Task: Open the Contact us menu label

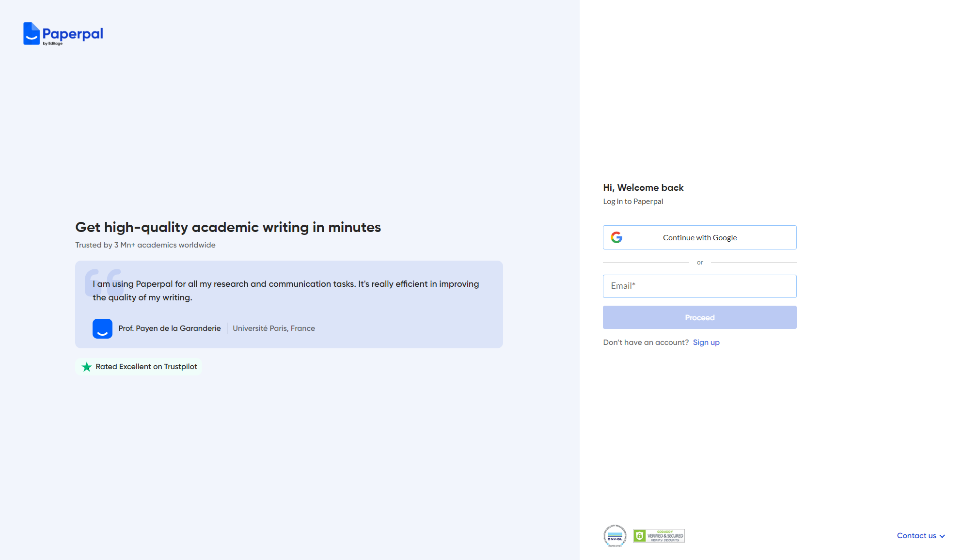Action: coord(916,536)
